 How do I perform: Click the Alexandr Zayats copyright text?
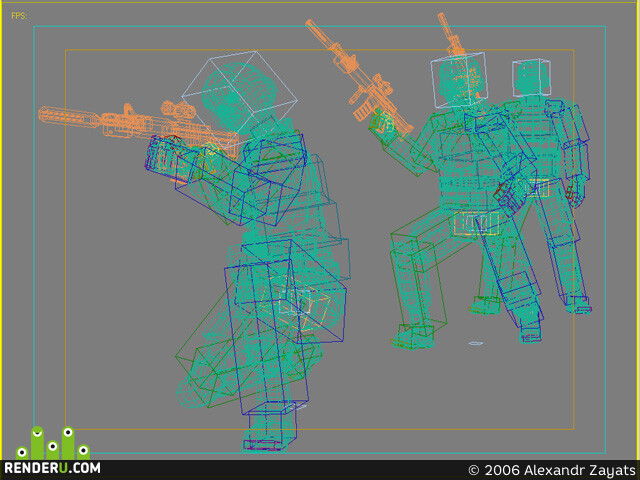(552, 470)
